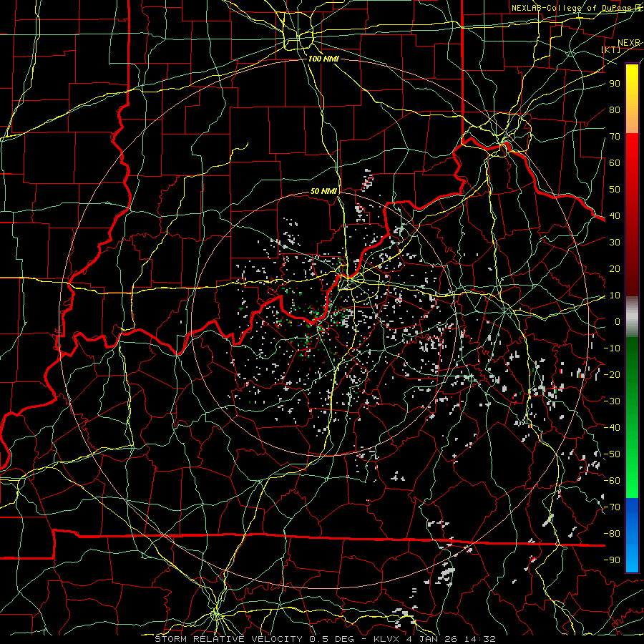Click the [KT] units label above the scale
This screenshot has width=644, height=644.
(611, 49)
